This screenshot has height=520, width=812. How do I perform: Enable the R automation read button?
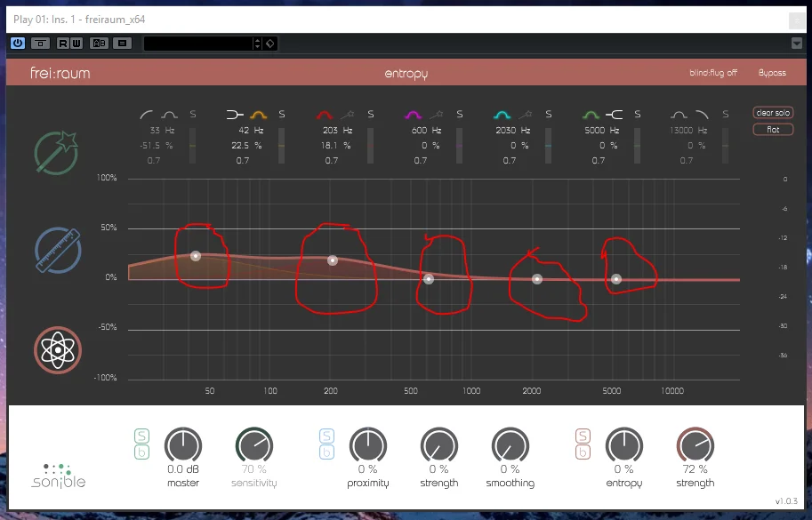pyautogui.click(x=62, y=44)
